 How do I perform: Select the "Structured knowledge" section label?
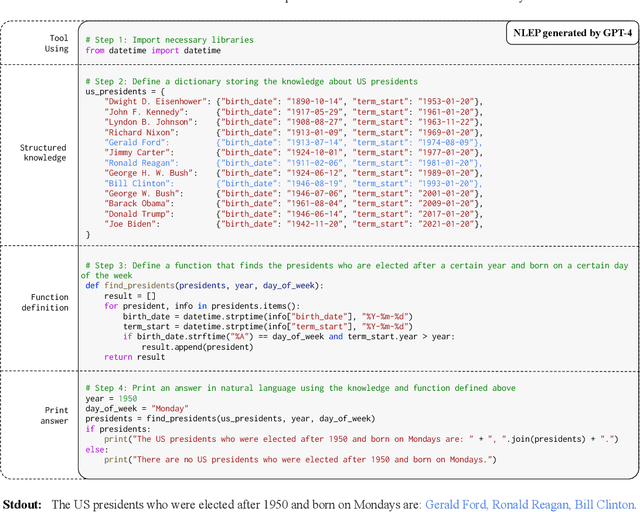44,152
